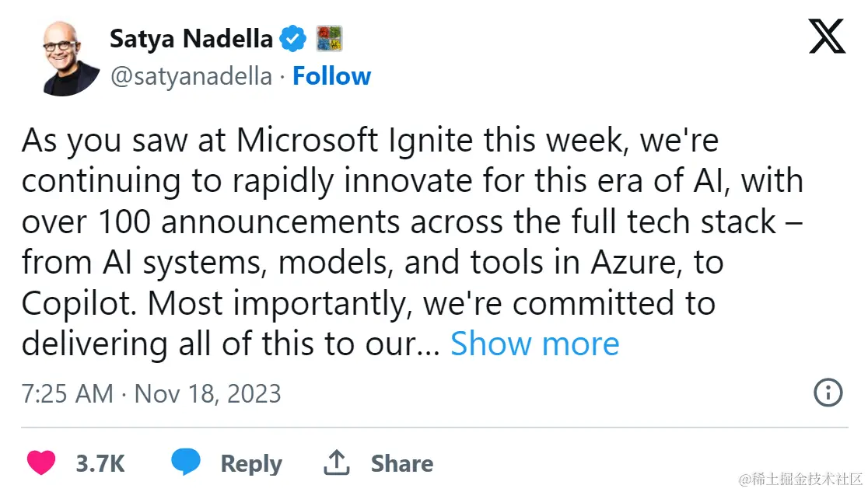
Task: Click the info circle icon
Action: pos(828,393)
